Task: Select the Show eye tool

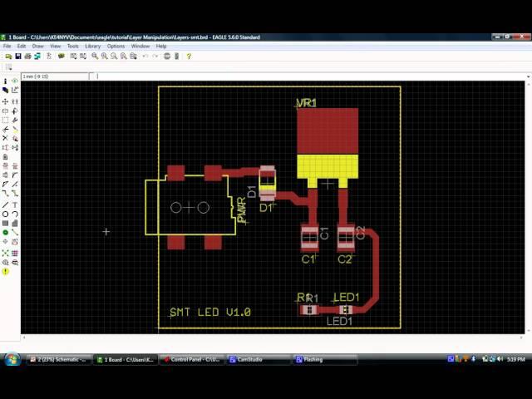Action: click(15, 81)
